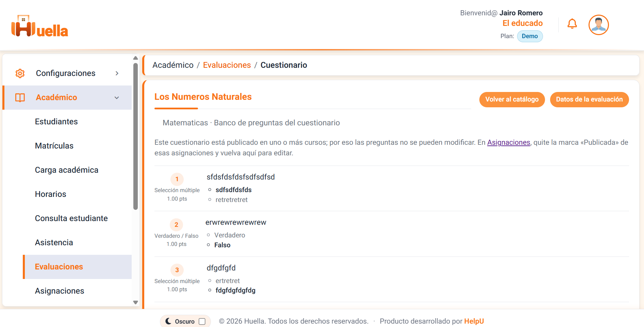Click question text 'erwrewrewrewrew'
This screenshot has height=327, width=644.
[x=236, y=222]
